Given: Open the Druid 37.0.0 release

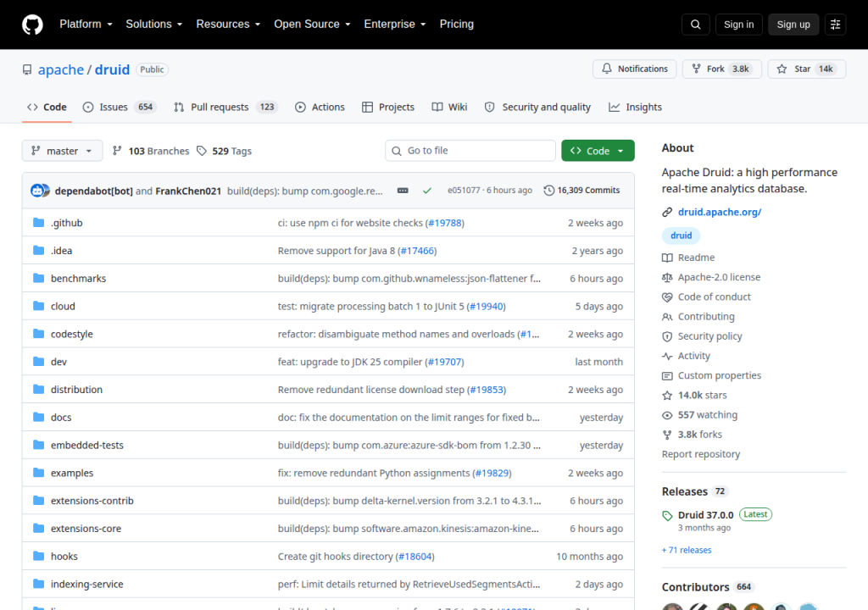Looking at the screenshot, I should (706, 515).
